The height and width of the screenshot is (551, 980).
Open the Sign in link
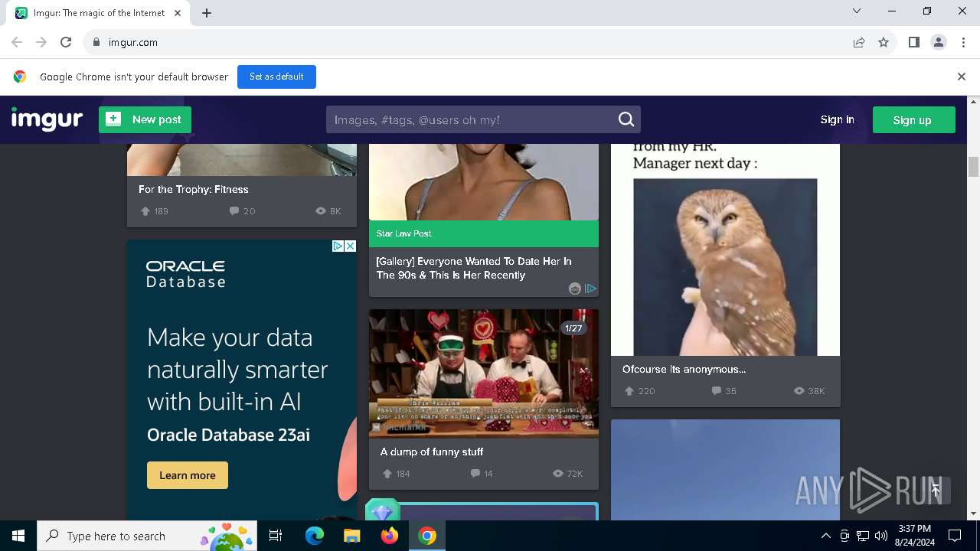coord(837,119)
